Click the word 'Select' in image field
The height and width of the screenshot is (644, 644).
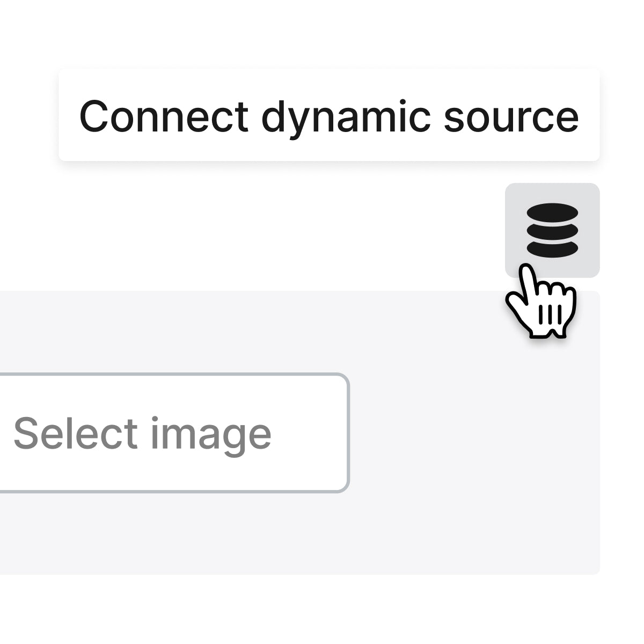tap(76, 433)
